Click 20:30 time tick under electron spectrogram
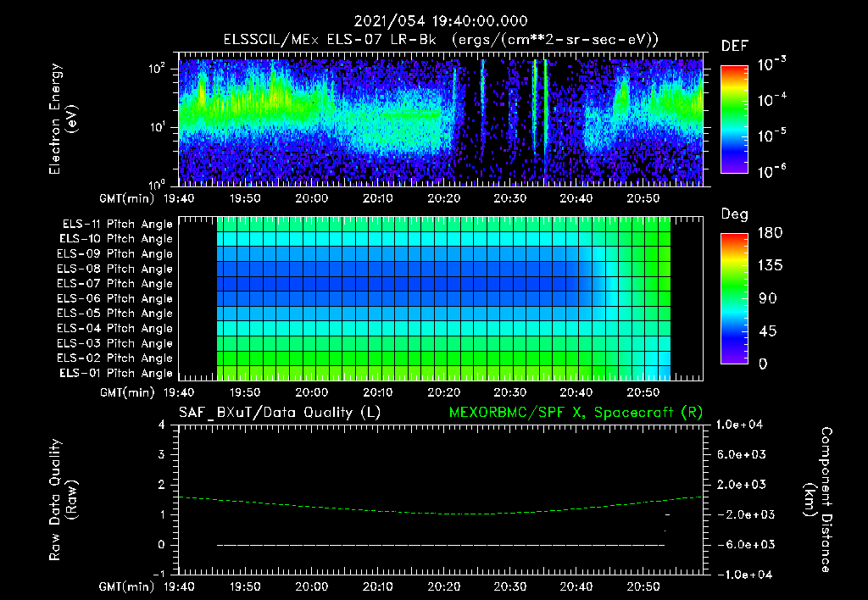The width and height of the screenshot is (868, 600). click(509, 198)
